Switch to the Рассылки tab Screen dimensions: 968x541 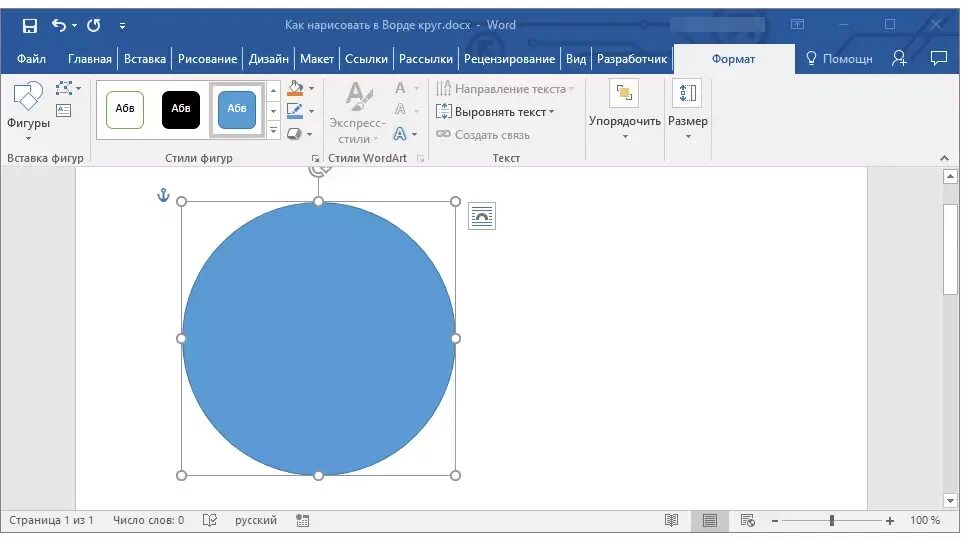pyautogui.click(x=425, y=59)
